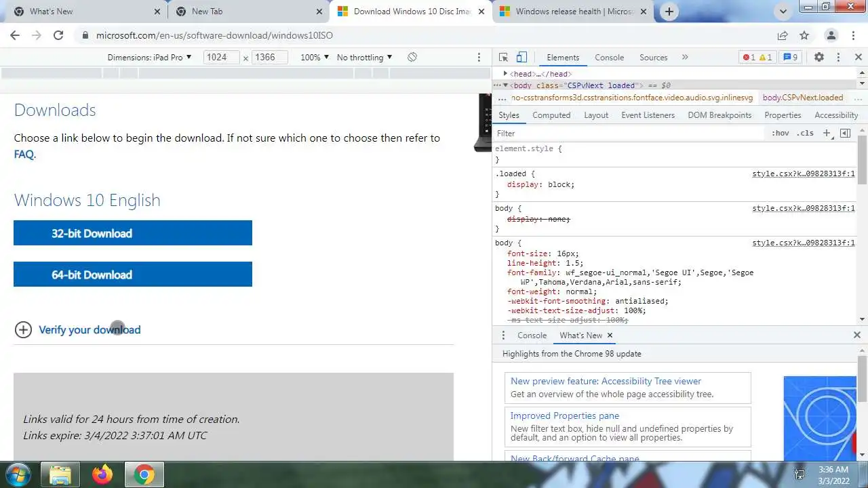Click the styles Filter input field
This screenshot has height=488, width=868.
point(629,134)
